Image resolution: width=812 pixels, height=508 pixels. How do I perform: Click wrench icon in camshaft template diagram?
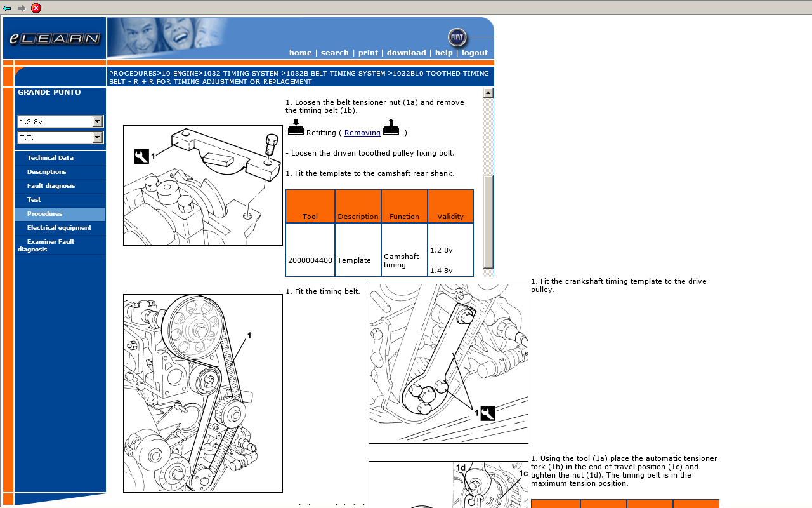coord(141,156)
